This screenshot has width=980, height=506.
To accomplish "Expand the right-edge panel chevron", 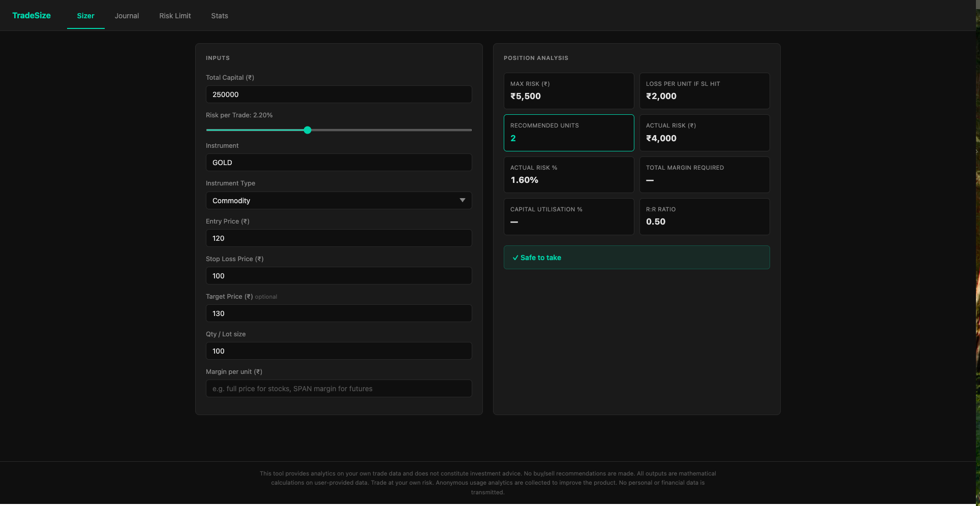I will click(x=975, y=151).
